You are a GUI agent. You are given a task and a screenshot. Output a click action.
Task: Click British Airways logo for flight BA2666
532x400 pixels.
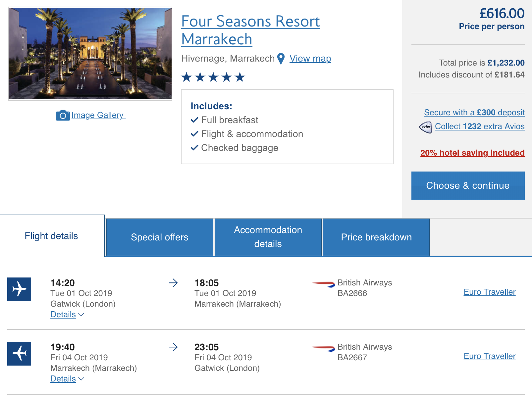[x=323, y=284]
